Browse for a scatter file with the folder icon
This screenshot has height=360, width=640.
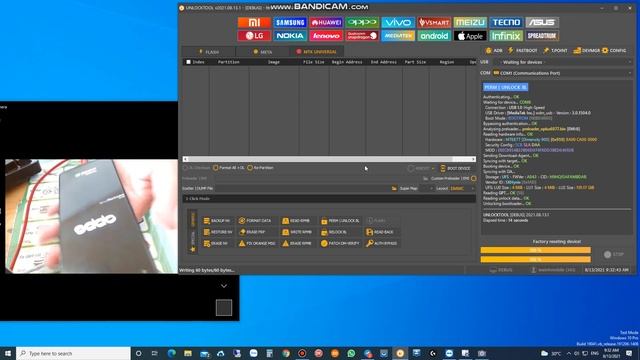click(x=394, y=189)
